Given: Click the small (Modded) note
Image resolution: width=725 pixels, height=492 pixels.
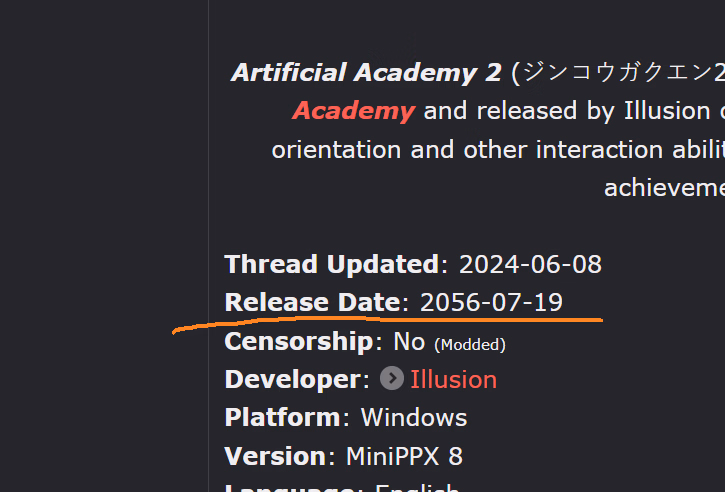Looking at the screenshot, I should [x=470, y=344].
